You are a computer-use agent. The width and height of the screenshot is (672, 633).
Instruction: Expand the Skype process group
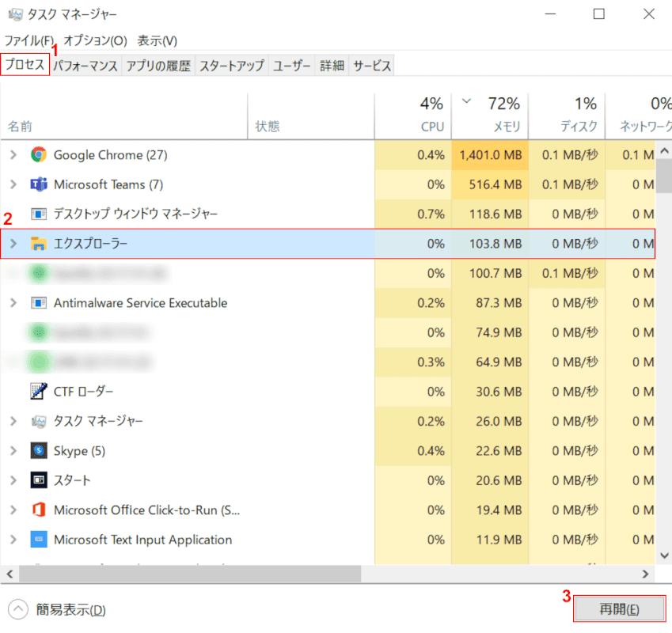click(13, 450)
